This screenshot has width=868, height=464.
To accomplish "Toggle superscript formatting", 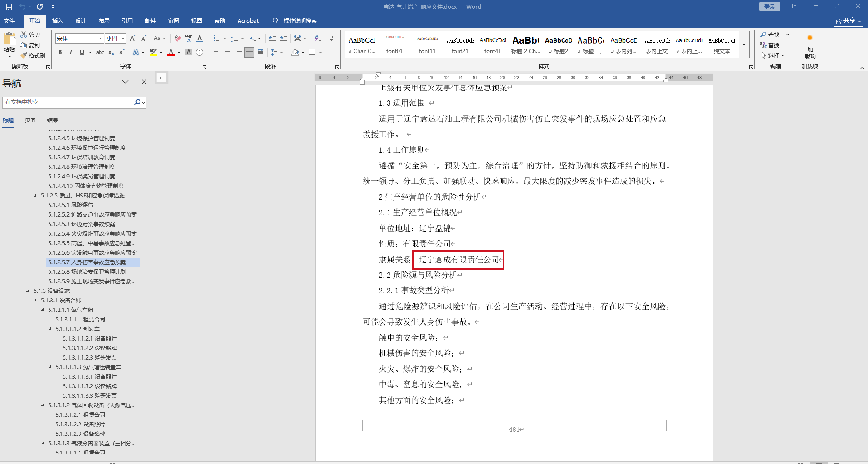I will 122,52.
